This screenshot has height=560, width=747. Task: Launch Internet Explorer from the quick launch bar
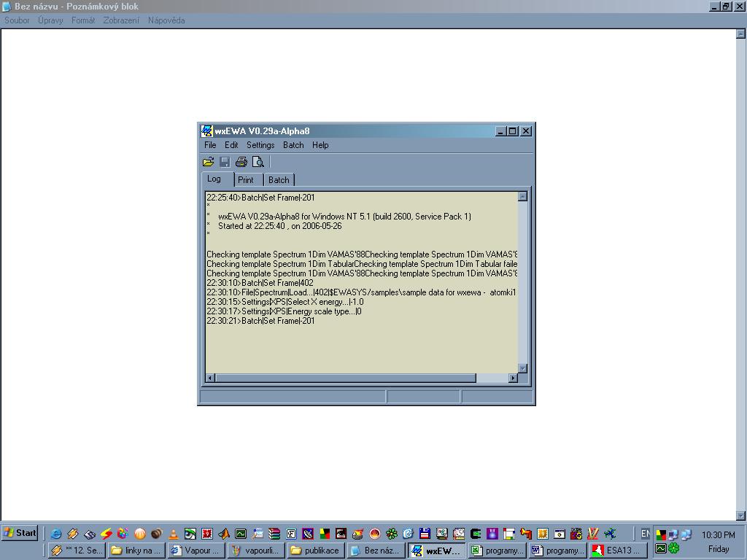(55, 534)
